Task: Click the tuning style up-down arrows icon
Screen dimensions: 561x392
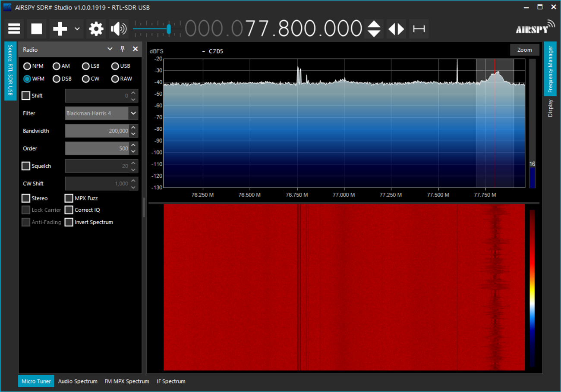Action: [374, 29]
